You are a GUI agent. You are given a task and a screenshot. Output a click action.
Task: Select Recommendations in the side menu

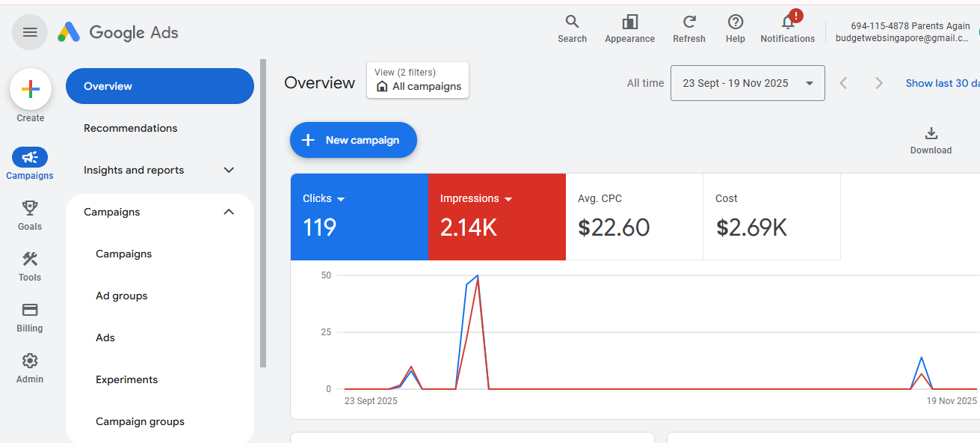(x=131, y=128)
